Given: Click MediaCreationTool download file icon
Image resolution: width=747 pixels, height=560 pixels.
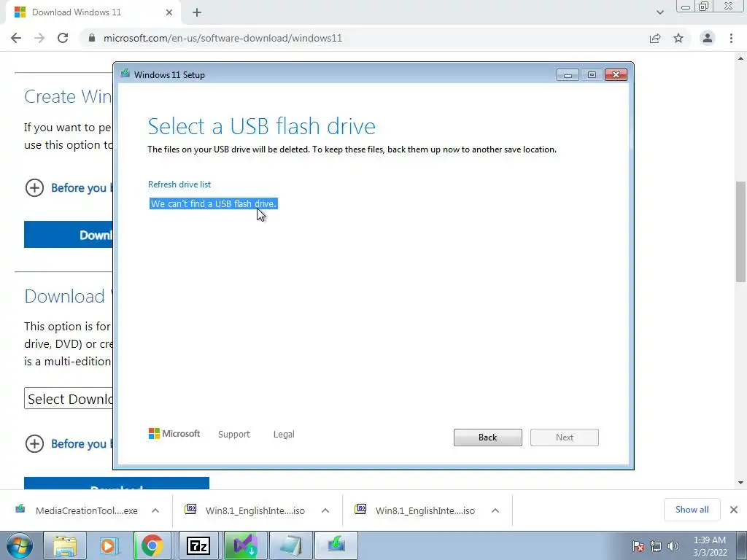Looking at the screenshot, I should (x=20, y=509).
